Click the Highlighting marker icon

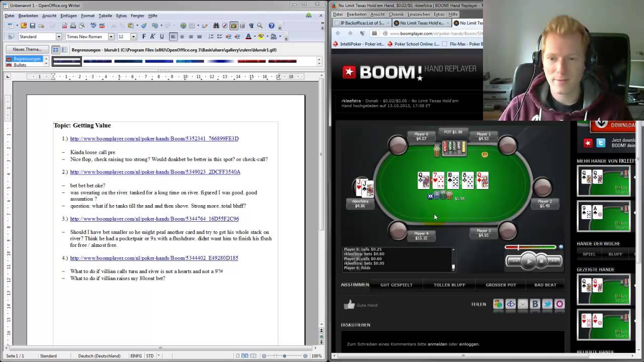(261, 37)
